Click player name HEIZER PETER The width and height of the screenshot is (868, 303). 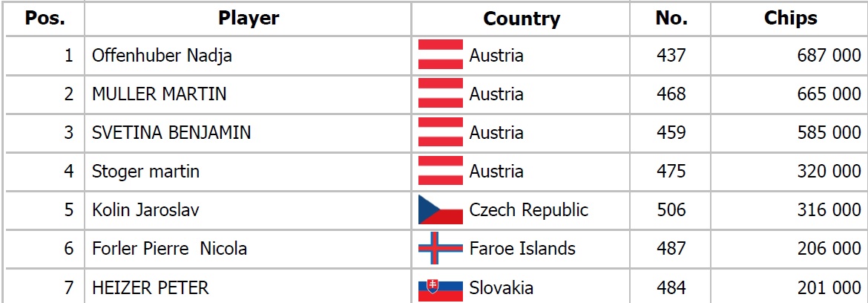150,287
